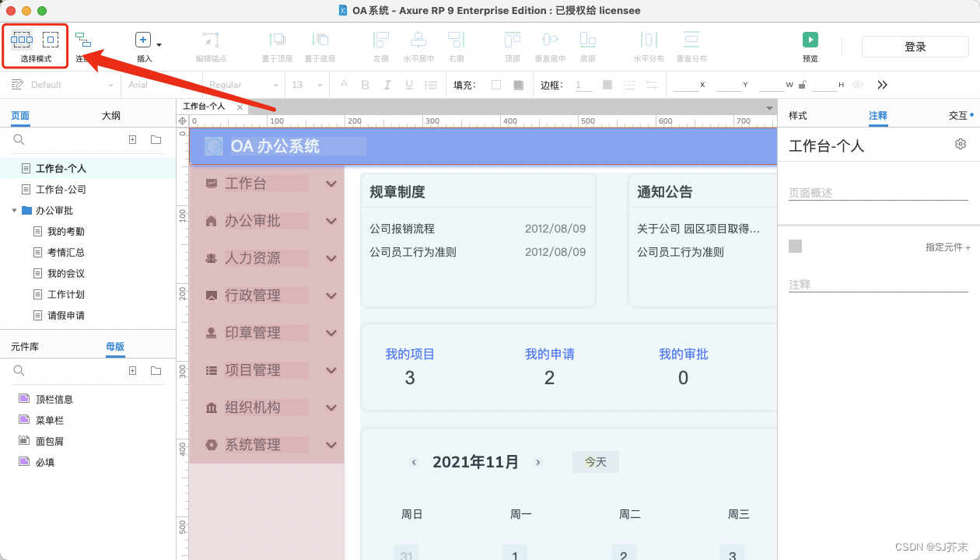Switch to the 大纲 outline tab
The image size is (980, 560).
(111, 116)
